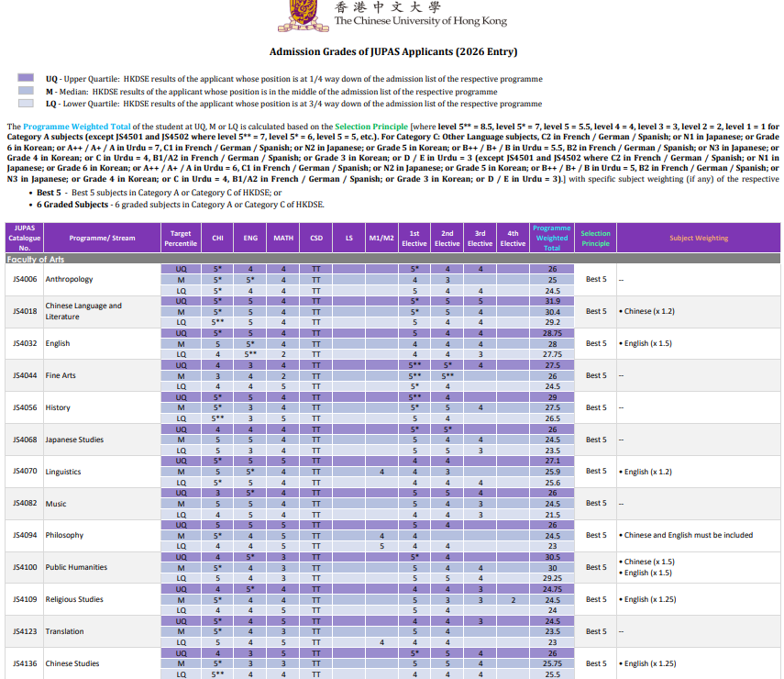Click the LQ Lower Quartile legend swatch
Viewport: 784px width, 679px height.
coord(26,103)
